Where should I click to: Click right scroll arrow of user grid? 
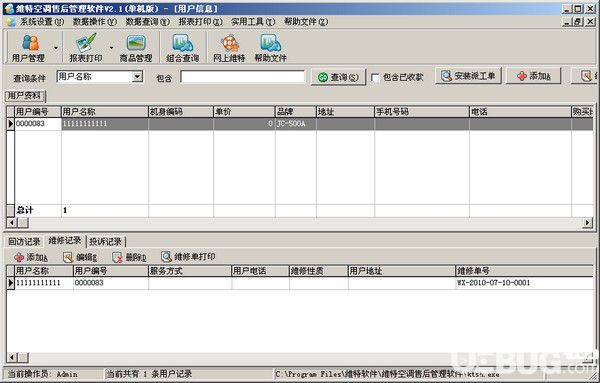point(588,222)
